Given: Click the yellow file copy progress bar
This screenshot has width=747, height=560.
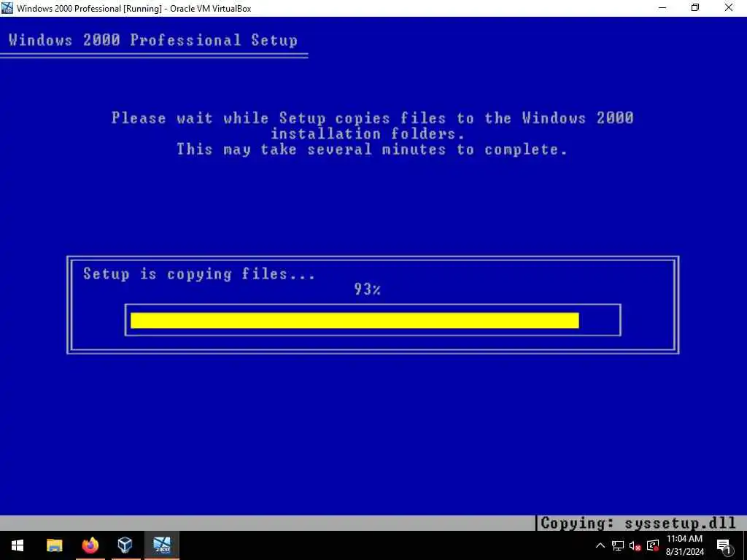Looking at the screenshot, I should tap(355, 321).
